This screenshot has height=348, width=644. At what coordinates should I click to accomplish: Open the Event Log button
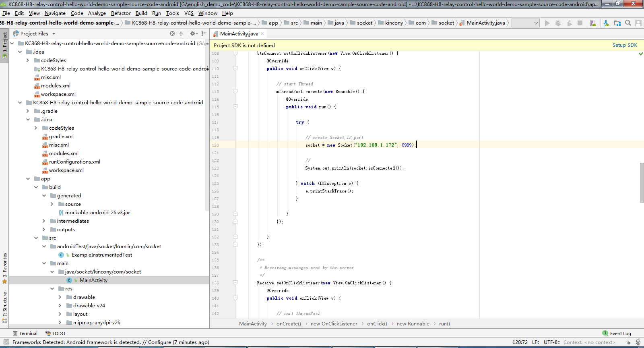coord(617,333)
